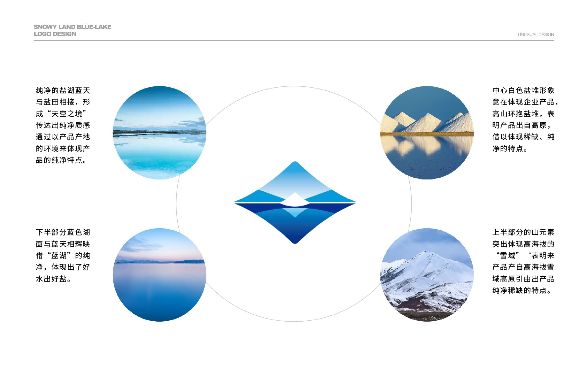Select the paragraph starting 中心白色盐堆形象
This screenshot has height=392, width=588.
[x=525, y=120]
